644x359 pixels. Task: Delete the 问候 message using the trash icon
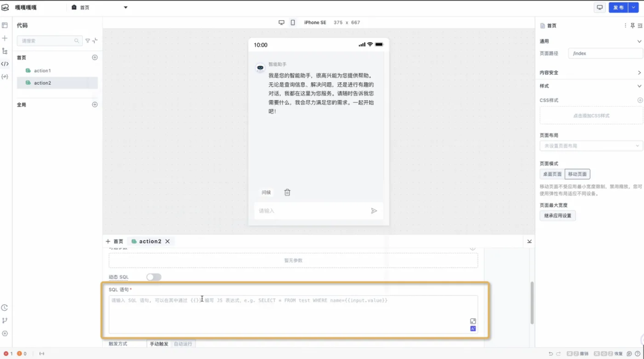[x=287, y=193]
